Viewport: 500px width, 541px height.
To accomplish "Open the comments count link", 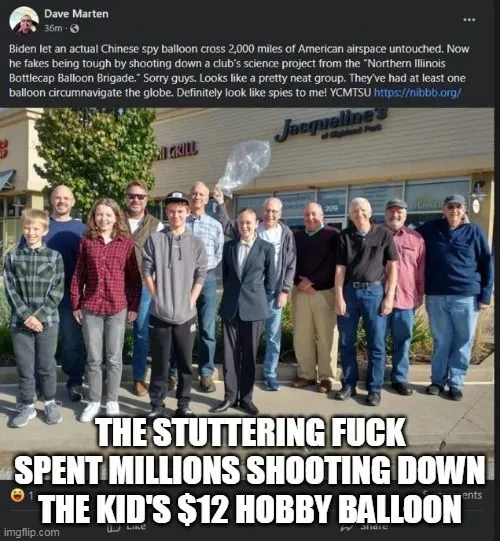I will [x=471, y=495].
